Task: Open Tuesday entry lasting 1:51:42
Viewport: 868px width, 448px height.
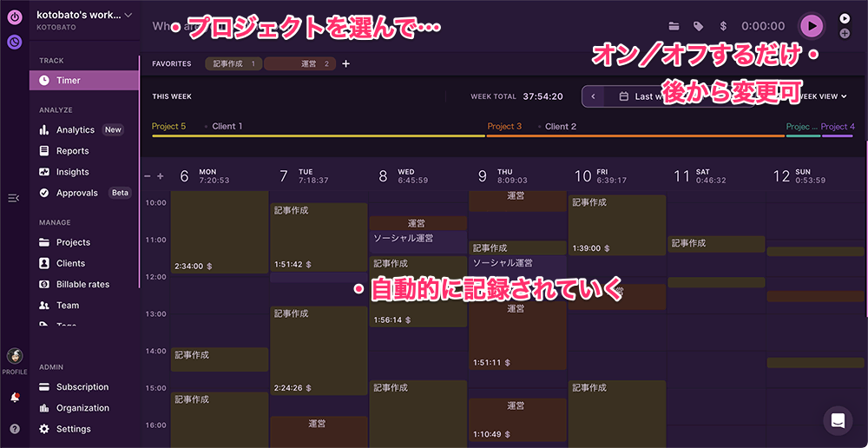Action: tap(319, 237)
